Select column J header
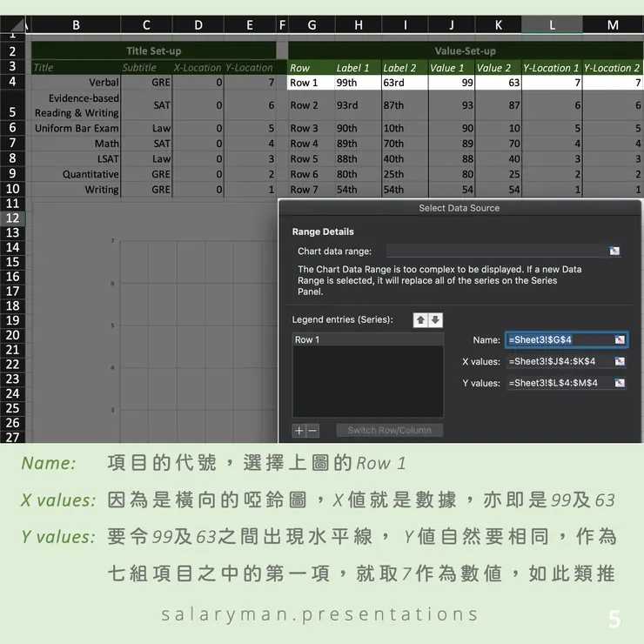The width and height of the screenshot is (644, 644). (452, 25)
